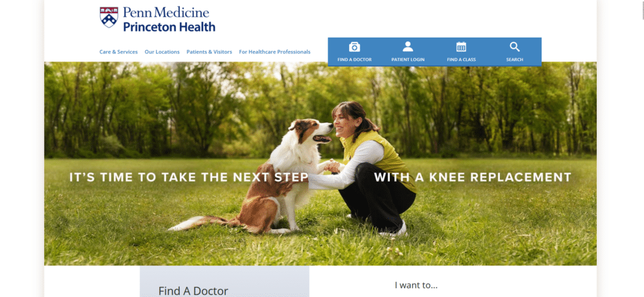The image size is (644, 297).
Task: Click the FIND A CLASS text label
Action: (461, 60)
